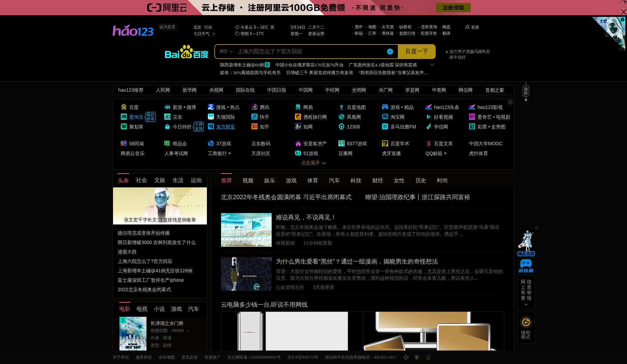
Task: Close the Aliyun banner advertisement
Action: [x=623, y=12]
